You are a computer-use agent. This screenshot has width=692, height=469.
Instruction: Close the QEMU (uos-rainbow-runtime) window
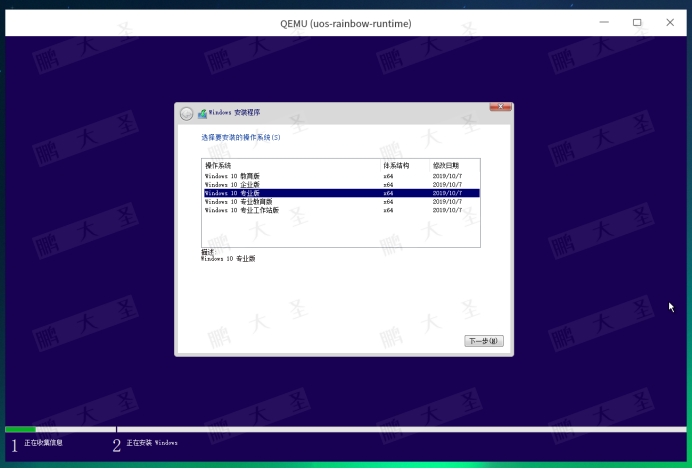[670, 22]
